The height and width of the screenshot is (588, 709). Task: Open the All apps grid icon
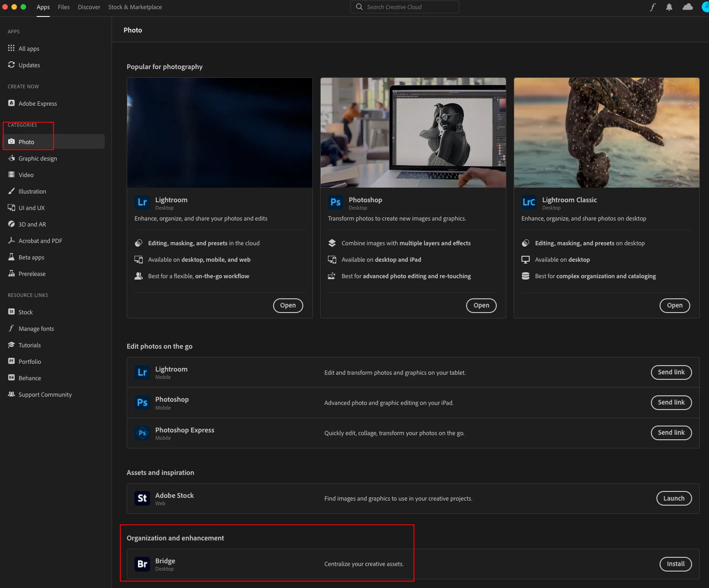pos(11,48)
